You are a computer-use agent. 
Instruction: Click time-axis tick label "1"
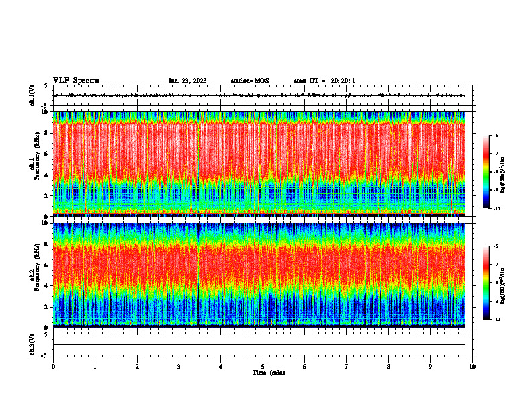tap(95, 367)
